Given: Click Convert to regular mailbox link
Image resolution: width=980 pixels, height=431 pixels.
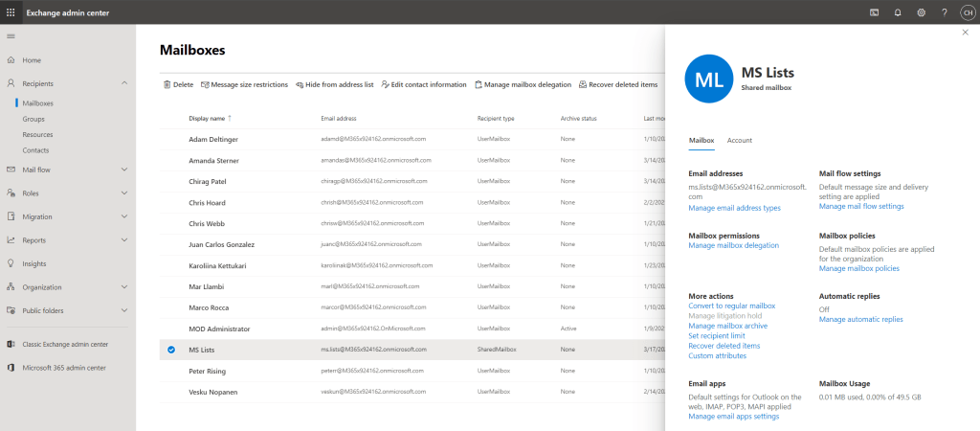Looking at the screenshot, I should coord(731,306).
